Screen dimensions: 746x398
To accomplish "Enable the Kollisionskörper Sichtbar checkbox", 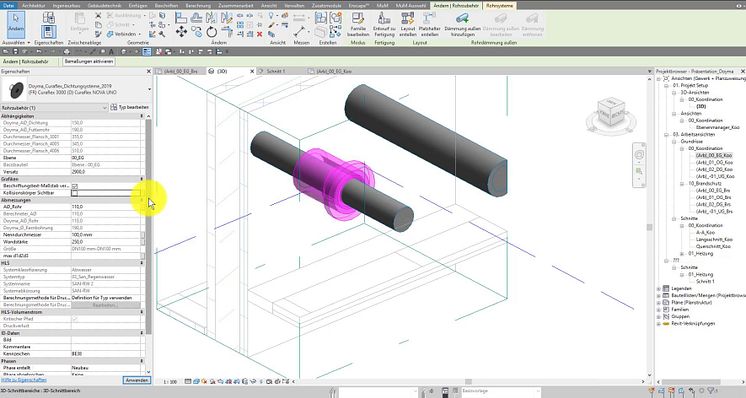I will 75,193.
